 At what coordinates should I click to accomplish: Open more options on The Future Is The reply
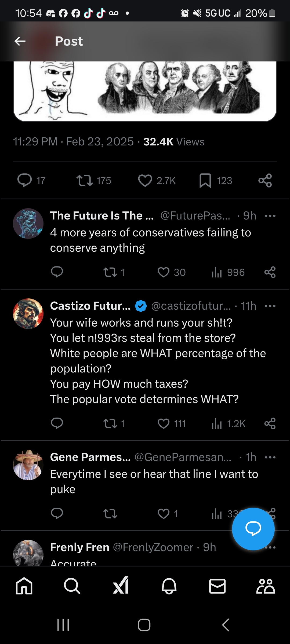point(270,216)
